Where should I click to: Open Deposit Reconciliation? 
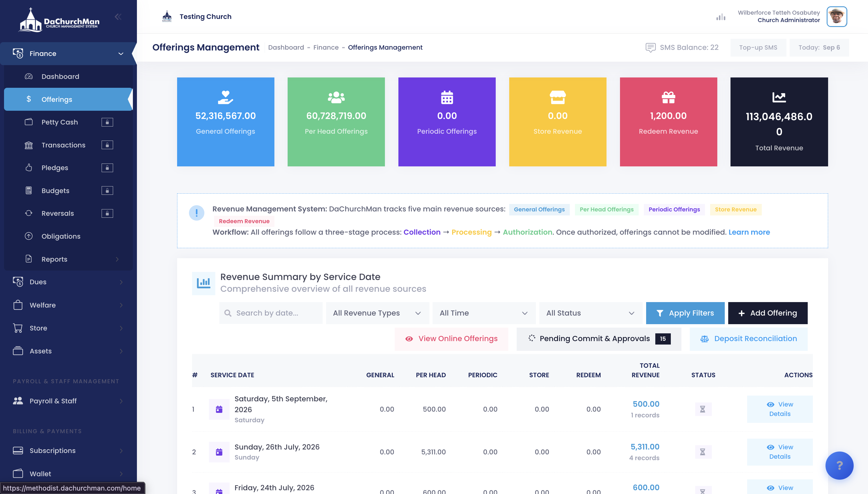pyautogui.click(x=749, y=339)
